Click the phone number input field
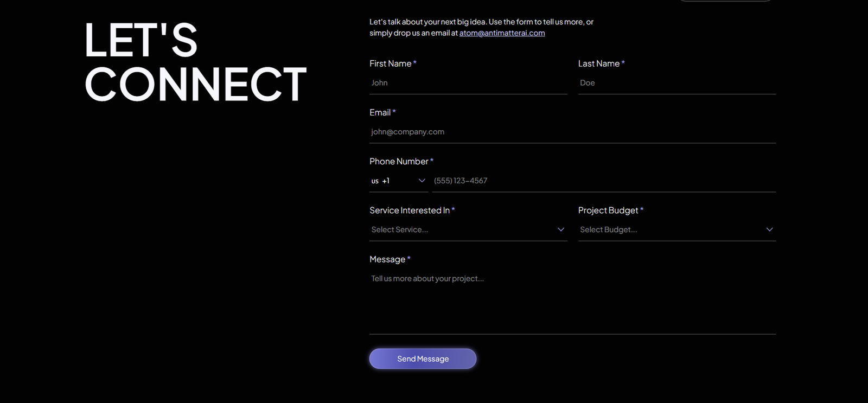This screenshot has height=403, width=868. [603, 181]
